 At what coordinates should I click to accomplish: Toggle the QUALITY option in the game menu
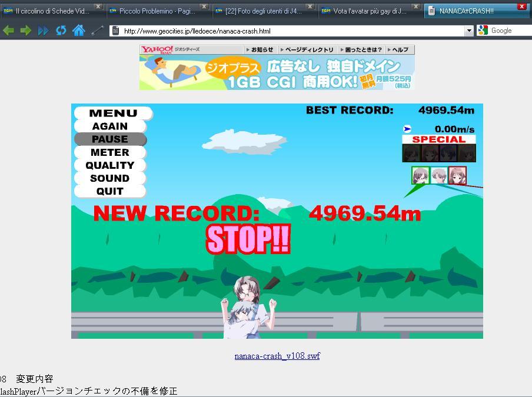(x=110, y=165)
